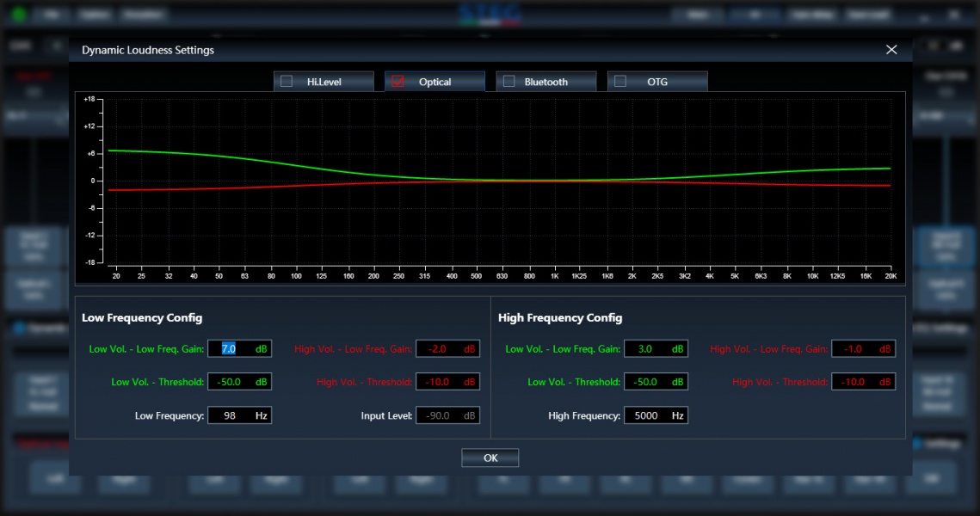This screenshot has height=516, width=980.
Task: Click Low Frequency High Vol. Threshold -10.0 field
Action: pyautogui.click(x=447, y=382)
